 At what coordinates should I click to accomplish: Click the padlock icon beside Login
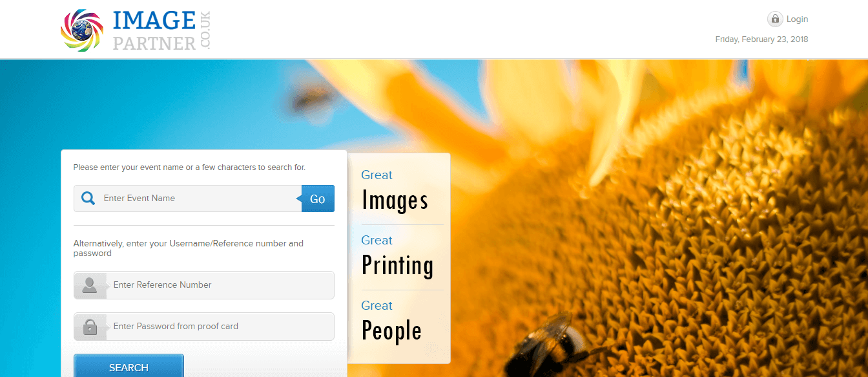click(x=775, y=19)
